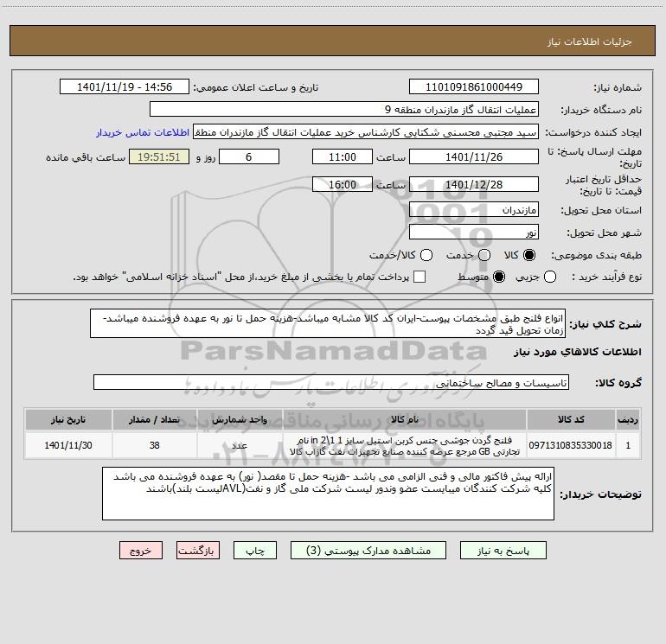Click the need number field 1101091861000449
Image resolution: width=666 pixels, height=644 pixels.
(x=474, y=87)
